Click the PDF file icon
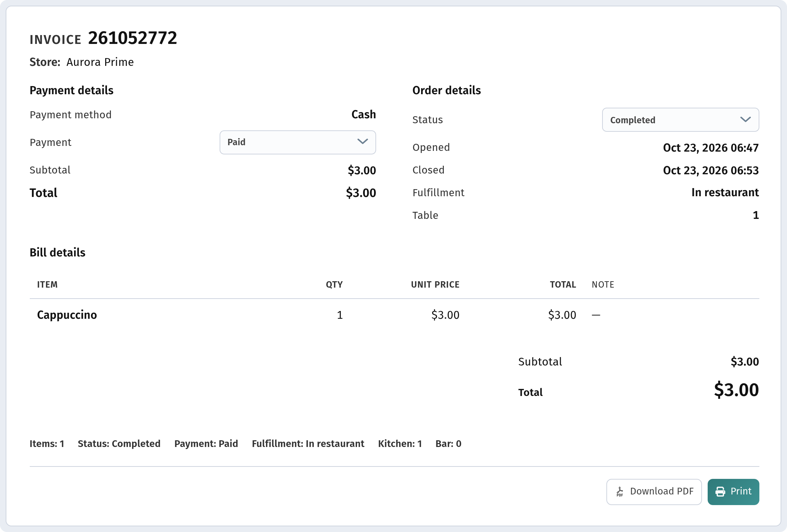The height and width of the screenshot is (532, 787). 620,492
